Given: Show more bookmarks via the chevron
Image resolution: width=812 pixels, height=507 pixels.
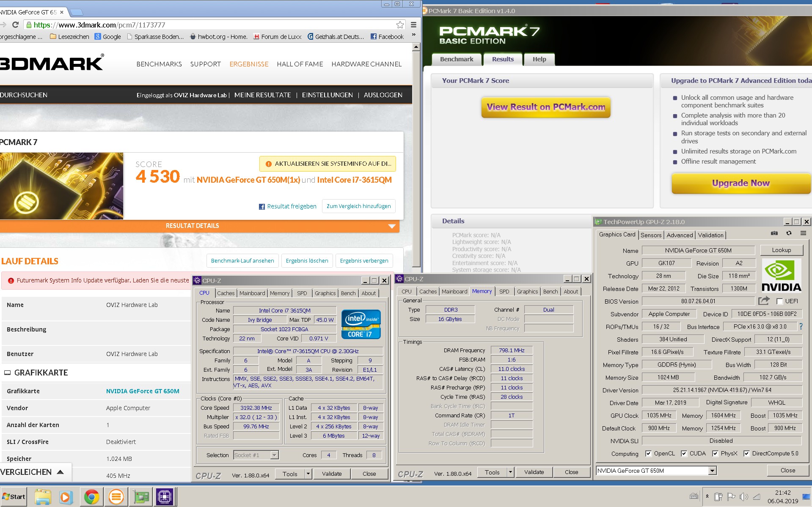Looking at the screenshot, I should [413, 35].
